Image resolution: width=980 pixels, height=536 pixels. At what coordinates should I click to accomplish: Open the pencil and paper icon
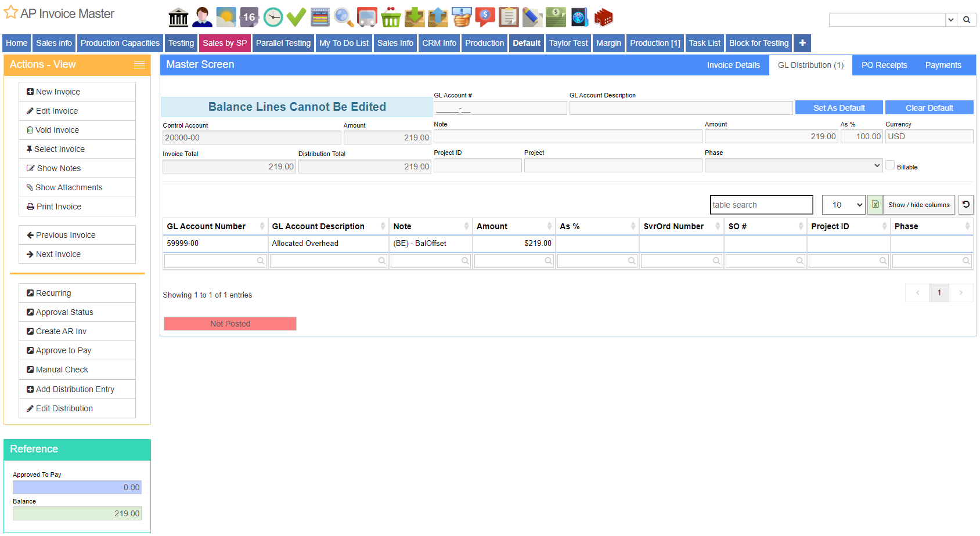[532, 17]
